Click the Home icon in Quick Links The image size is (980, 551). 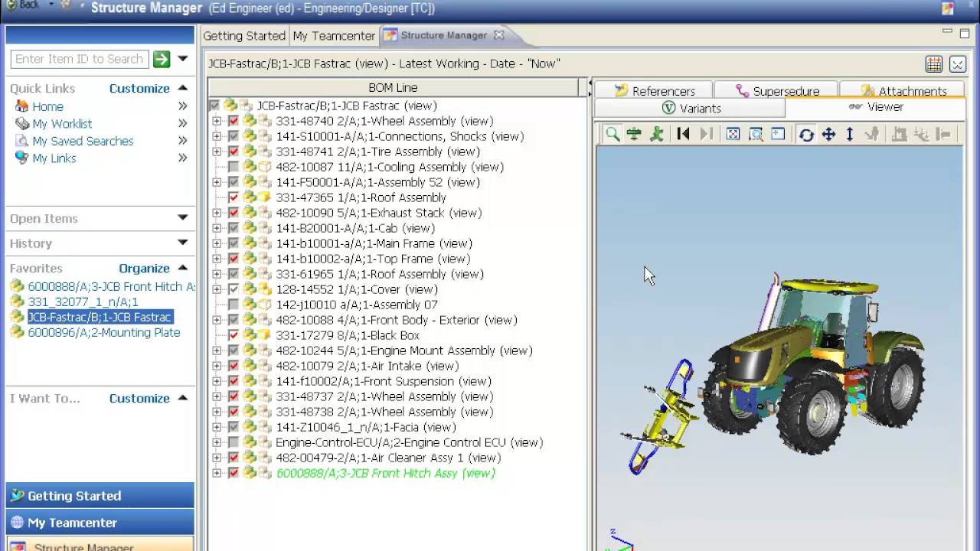pyautogui.click(x=22, y=106)
